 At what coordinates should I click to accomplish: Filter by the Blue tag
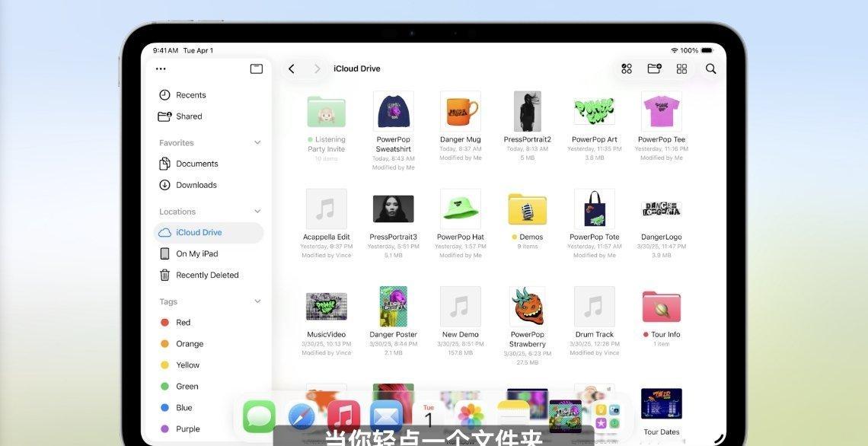(209, 408)
